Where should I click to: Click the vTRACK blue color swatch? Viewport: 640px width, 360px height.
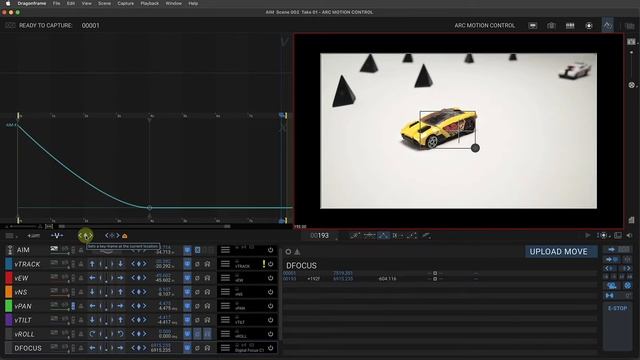pyautogui.click(x=9, y=264)
